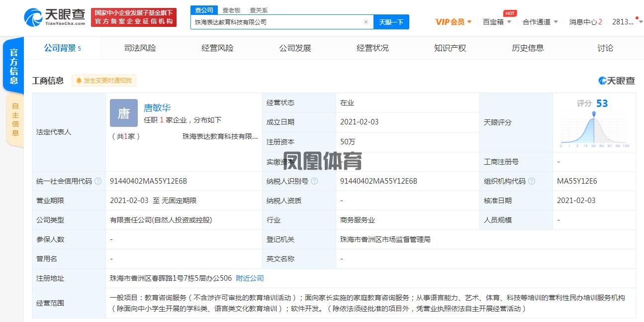
Task: Click the 天眼一下 search button
Action: [391, 22]
